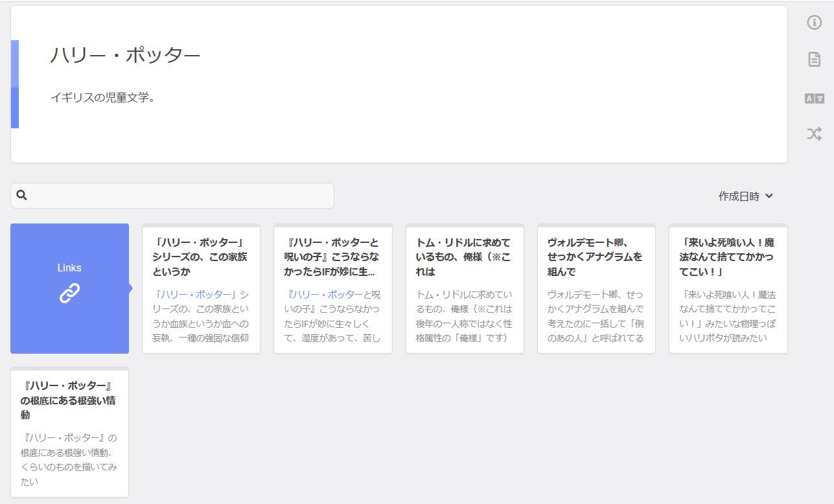Click the ハリー・ポッター link in 呪いの子 card
The height and width of the screenshot is (504, 834).
pos(327,294)
